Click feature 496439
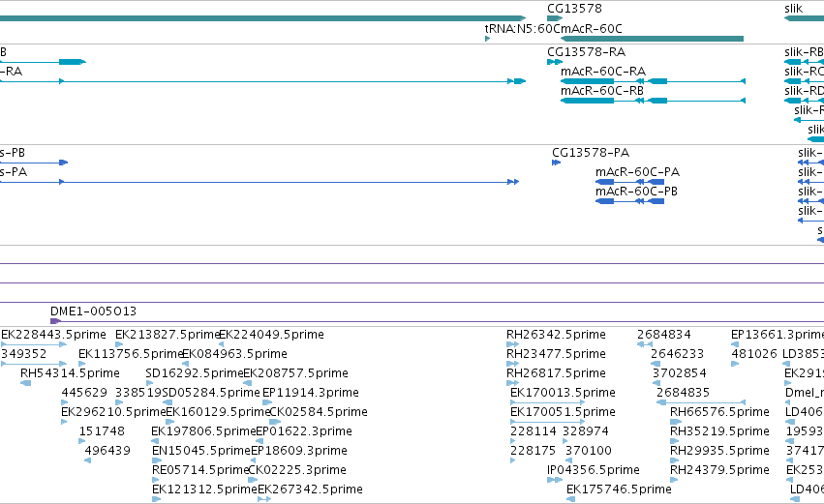Screen dimensions: 824x504 (107, 451)
